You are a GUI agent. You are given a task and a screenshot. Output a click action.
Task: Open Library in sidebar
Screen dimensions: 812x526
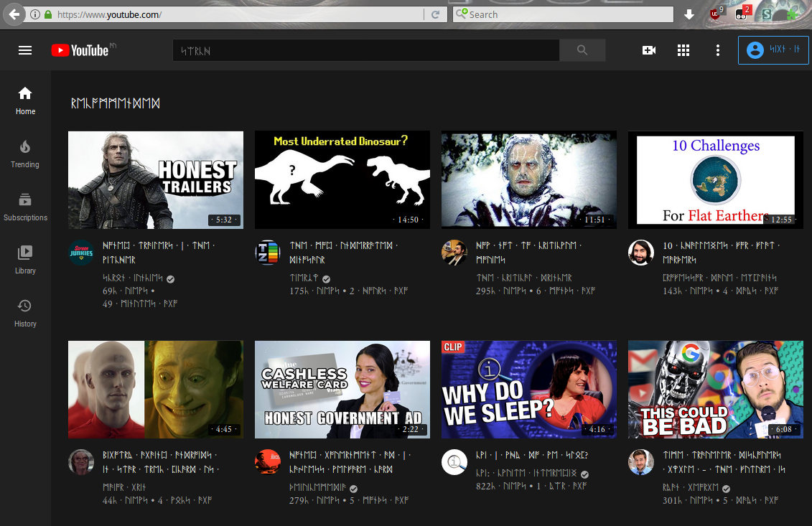pyautogui.click(x=25, y=260)
